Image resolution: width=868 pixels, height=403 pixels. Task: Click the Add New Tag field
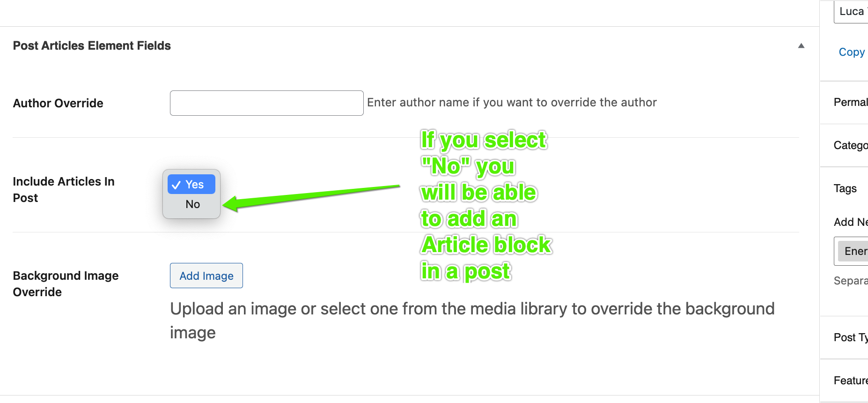[x=851, y=222]
